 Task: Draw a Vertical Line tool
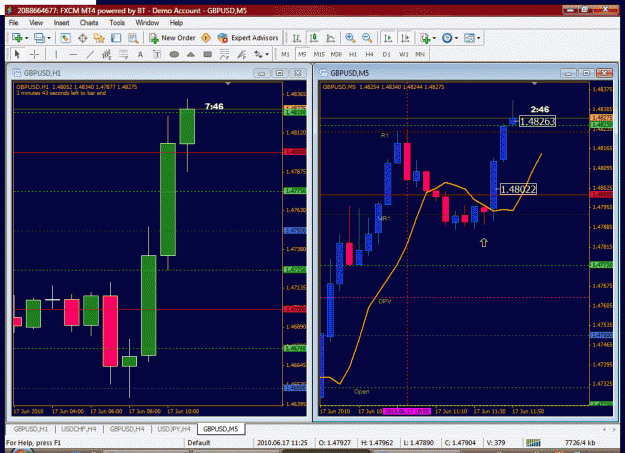[56, 54]
